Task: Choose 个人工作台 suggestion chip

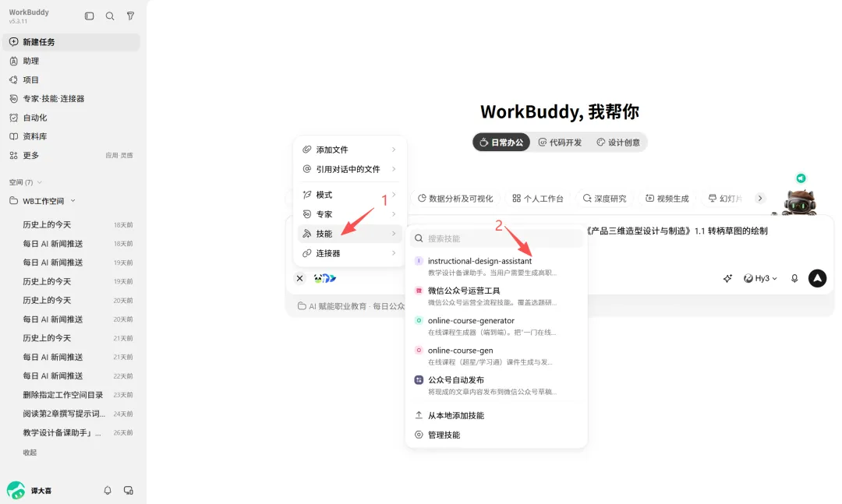Action: tap(537, 199)
